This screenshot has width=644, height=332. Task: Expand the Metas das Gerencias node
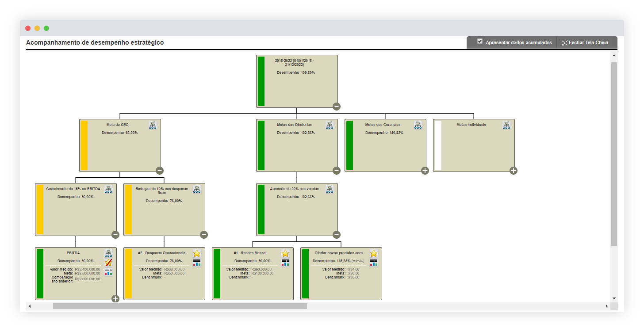(425, 171)
